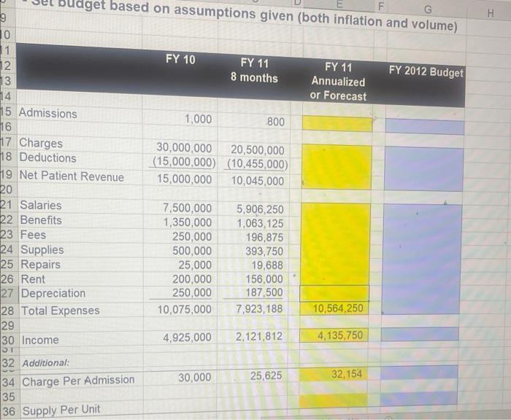
Task: Select FY 10 admissions value 1,000
Action: point(198,119)
